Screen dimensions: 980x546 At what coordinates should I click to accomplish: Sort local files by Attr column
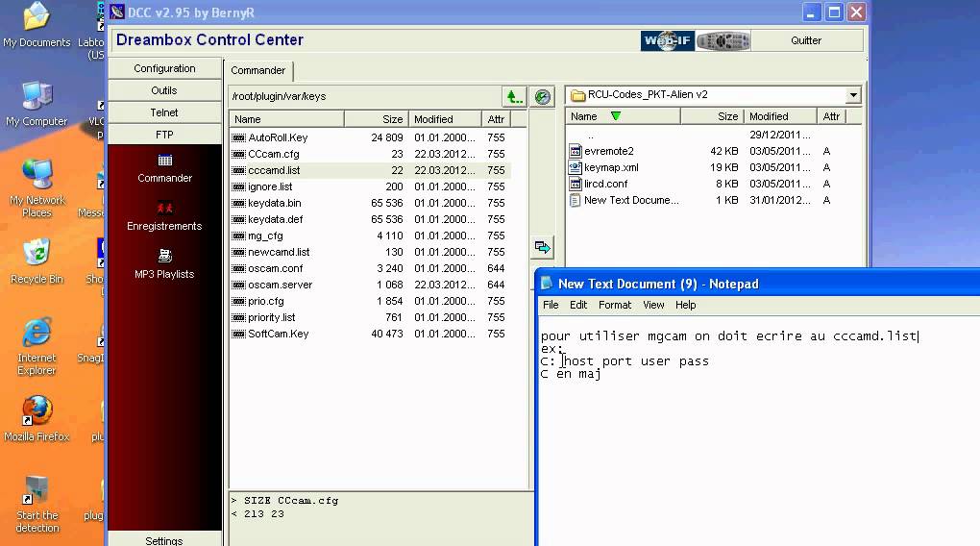coord(831,116)
